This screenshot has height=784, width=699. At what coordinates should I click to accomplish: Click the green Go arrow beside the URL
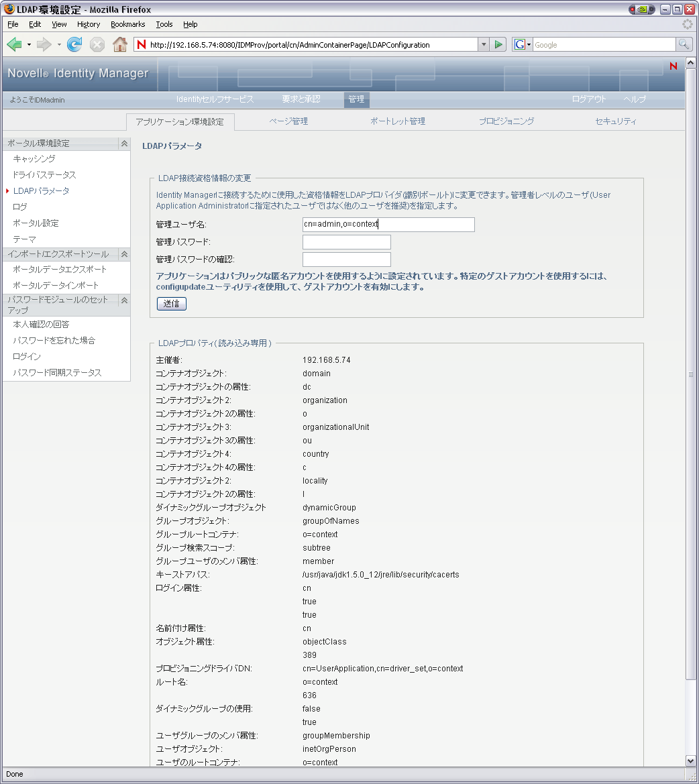498,44
